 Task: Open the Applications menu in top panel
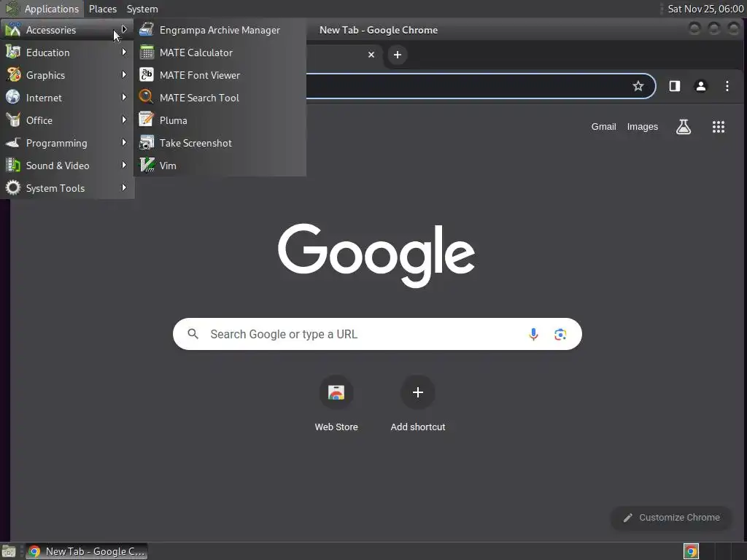pyautogui.click(x=42, y=9)
